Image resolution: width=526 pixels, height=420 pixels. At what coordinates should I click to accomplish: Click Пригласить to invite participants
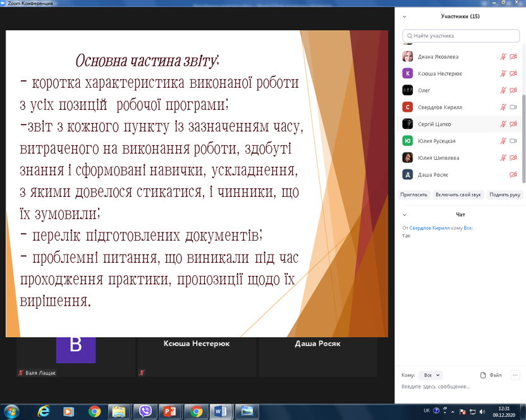click(x=415, y=195)
